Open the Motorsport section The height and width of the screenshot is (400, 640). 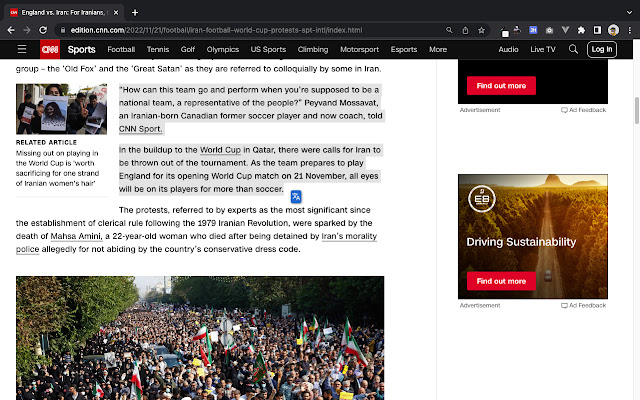click(x=359, y=49)
